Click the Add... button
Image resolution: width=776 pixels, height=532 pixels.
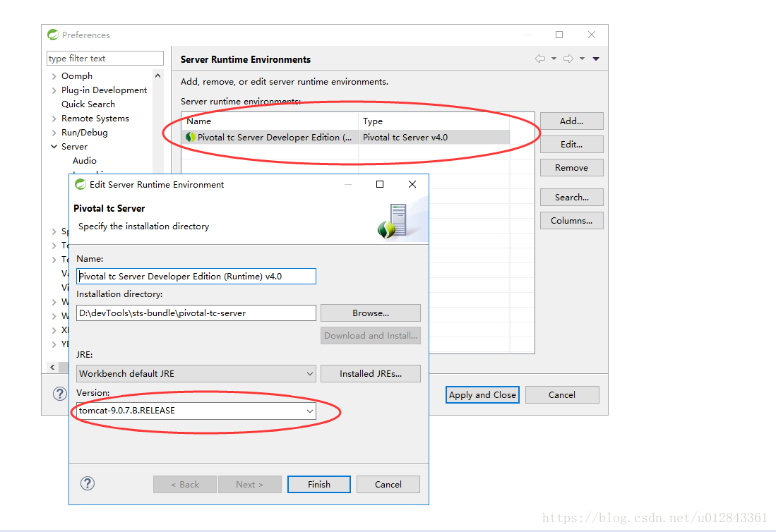[572, 121]
